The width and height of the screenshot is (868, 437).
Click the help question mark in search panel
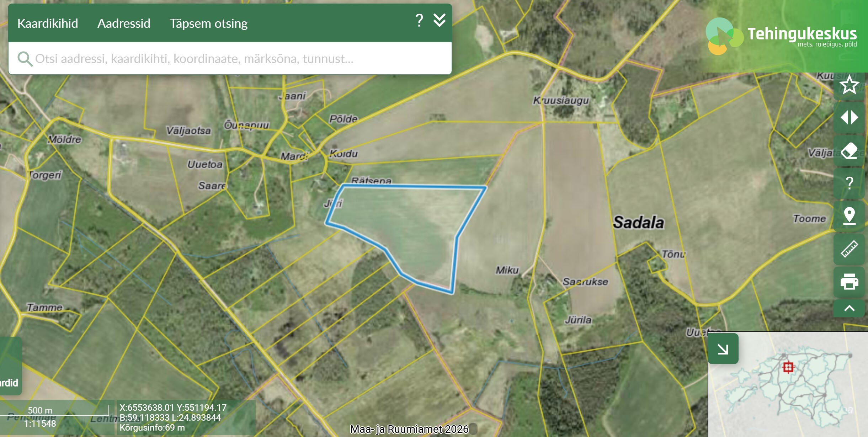(x=419, y=21)
